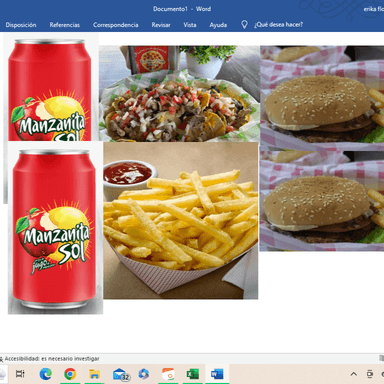Click the '¿Qué desea hacer?' search field
Screen dimensions: 384x384
[278, 25]
